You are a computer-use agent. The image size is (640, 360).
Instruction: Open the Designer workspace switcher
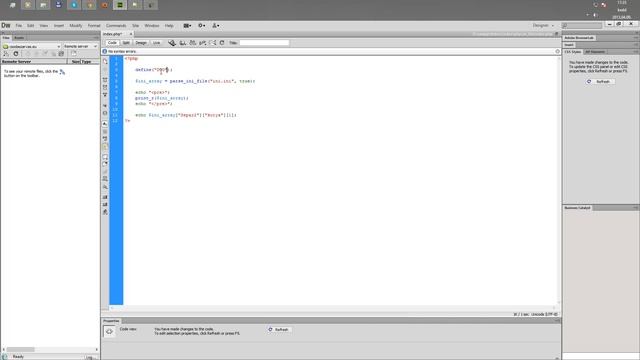coord(543,26)
